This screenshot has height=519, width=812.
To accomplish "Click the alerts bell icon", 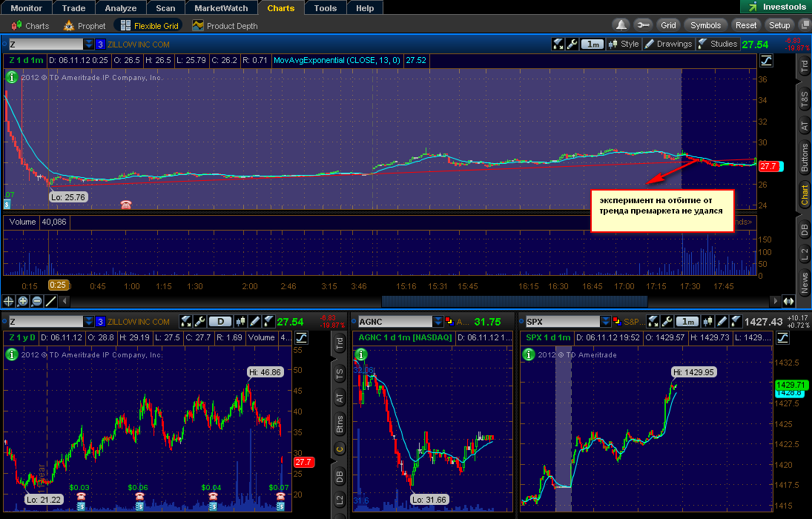I will click(621, 25).
